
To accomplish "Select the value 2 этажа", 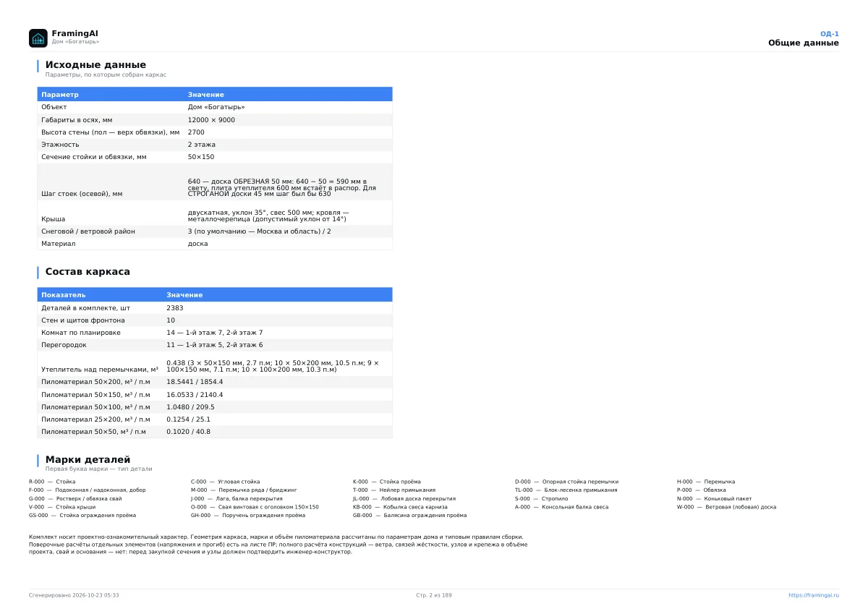I will click(202, 145).
